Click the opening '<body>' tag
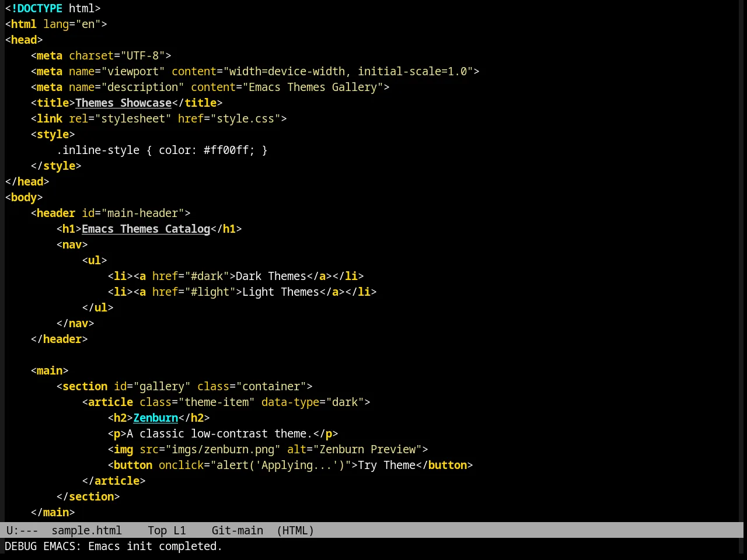 coord(24,197)
